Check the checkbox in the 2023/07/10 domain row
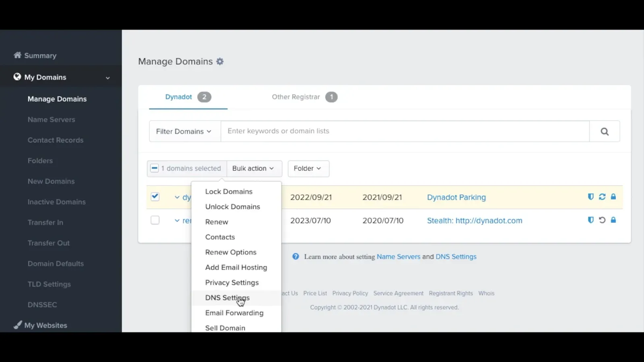Image resolution: width=644 pixels, height=362 pixels. (155, 220)
